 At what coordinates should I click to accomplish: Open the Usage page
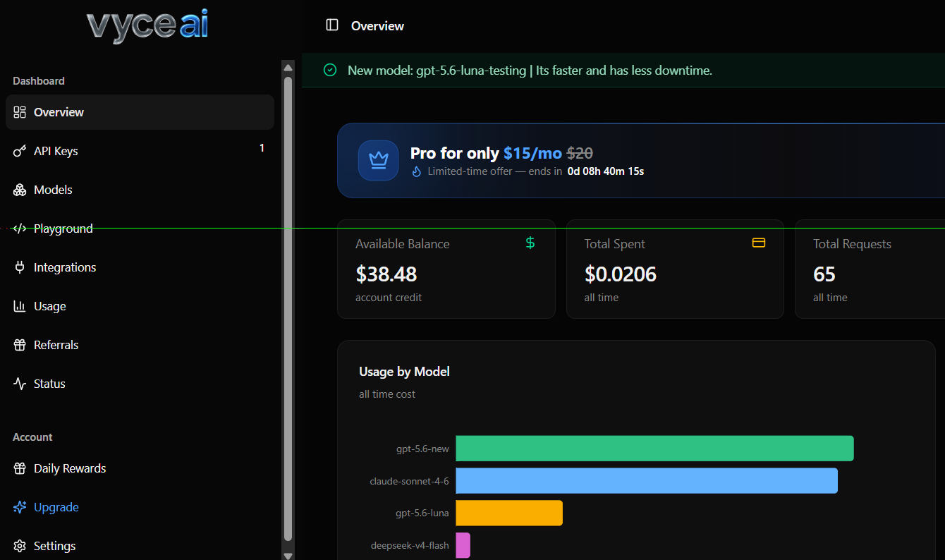pos(140,306)
